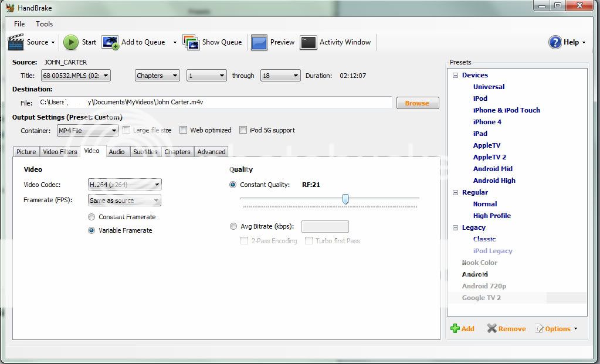Select the iPhone 4 preset
The image size is (600, 364).
tap(487, 121)
